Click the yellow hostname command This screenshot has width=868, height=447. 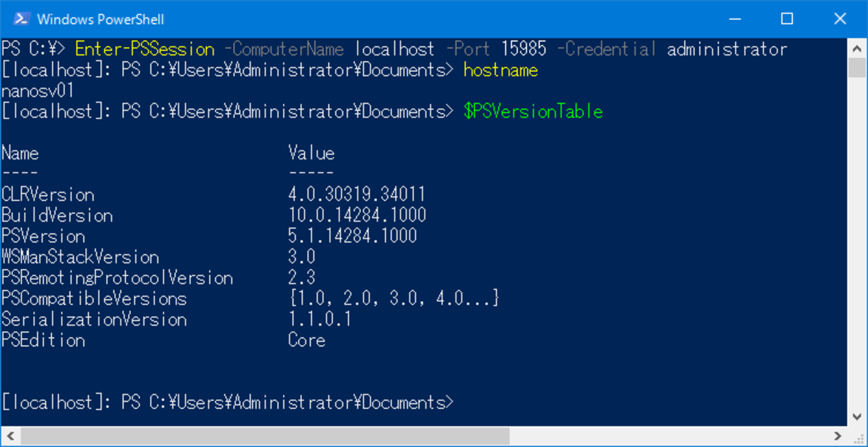[x=500, y=70]
